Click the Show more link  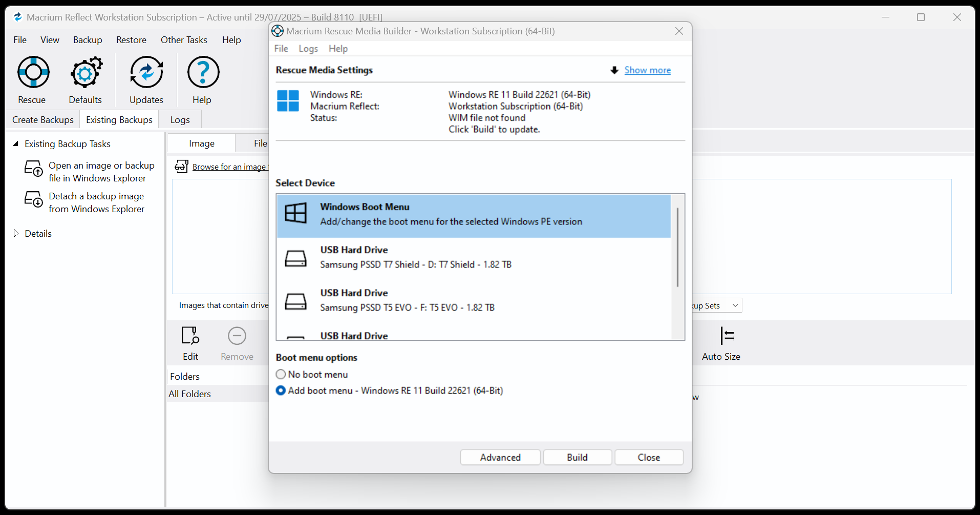coord(647,70)
